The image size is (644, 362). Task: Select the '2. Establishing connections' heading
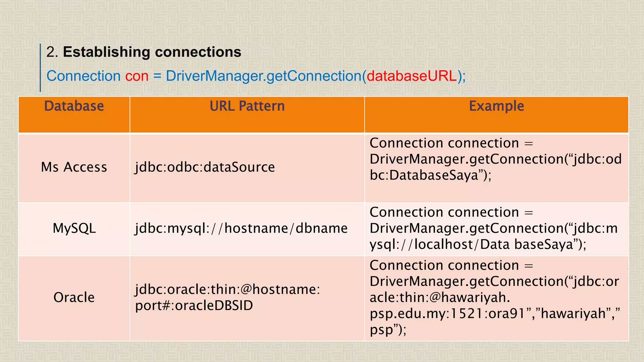point(144,52)
